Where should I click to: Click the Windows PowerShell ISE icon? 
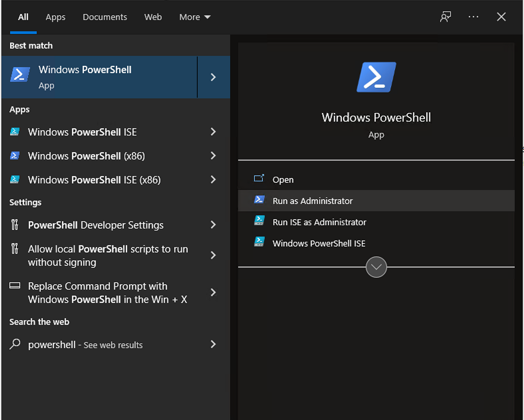click(15, 132)
